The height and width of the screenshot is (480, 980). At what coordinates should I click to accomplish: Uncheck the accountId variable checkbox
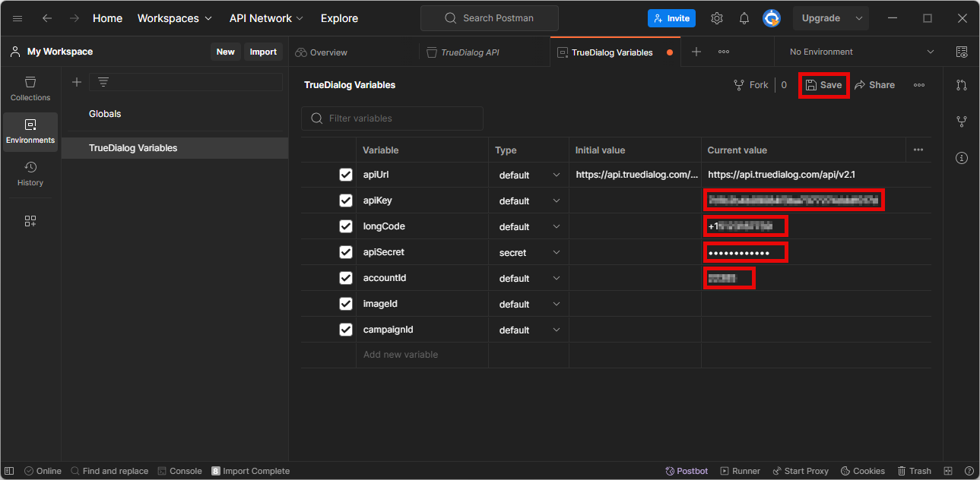tap(346, 278)
